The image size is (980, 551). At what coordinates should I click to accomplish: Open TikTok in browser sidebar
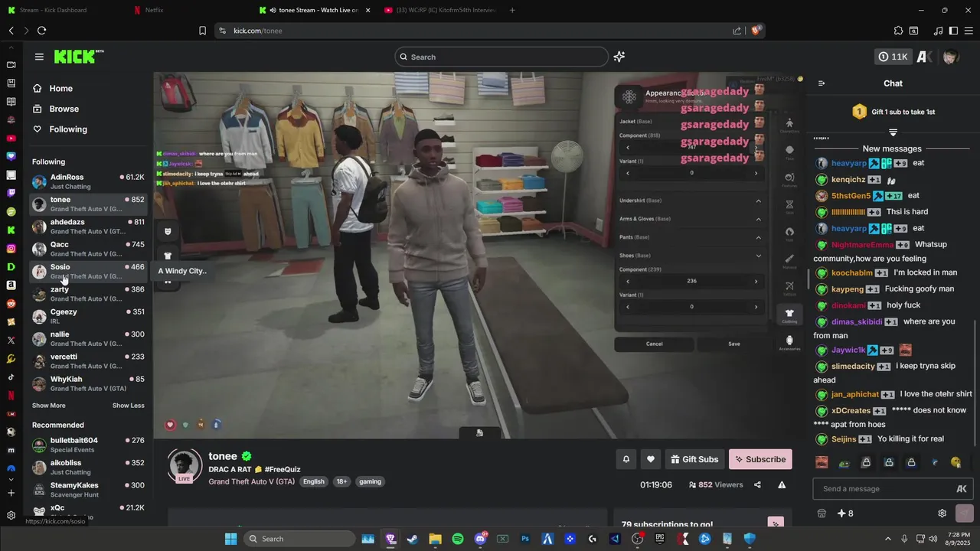11,377
